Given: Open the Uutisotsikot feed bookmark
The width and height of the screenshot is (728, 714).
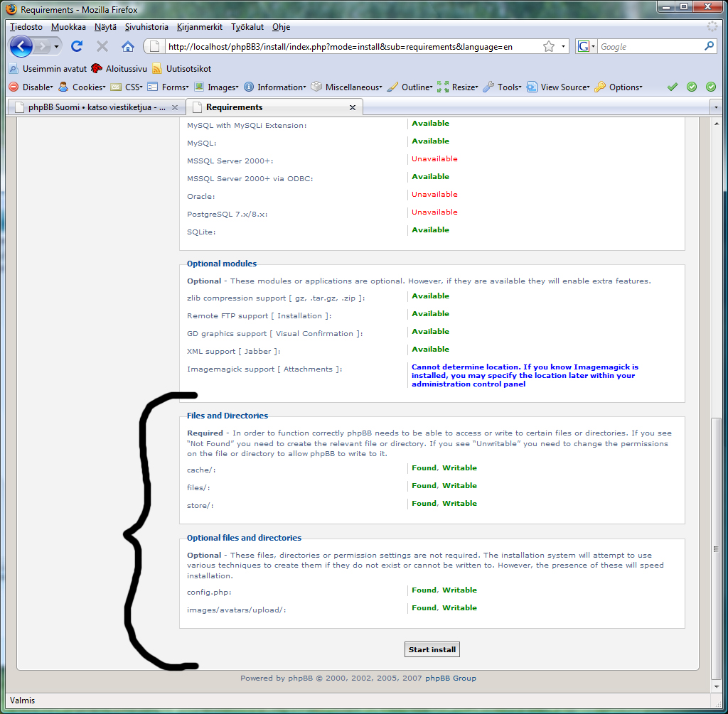Looking at the screenshot, I should click(x=181, y=69).
